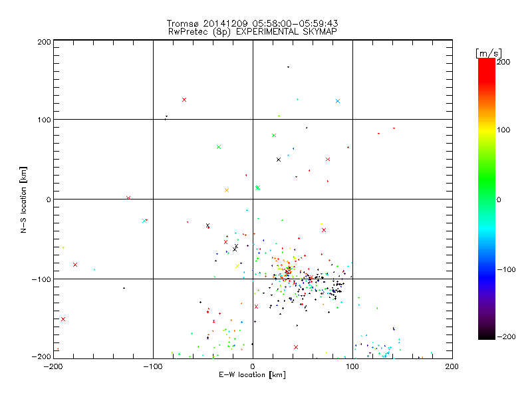Click the subtitle 'RwPretec (8p) EXPERIMENTAL SKYMAP'

pos(253,32)
